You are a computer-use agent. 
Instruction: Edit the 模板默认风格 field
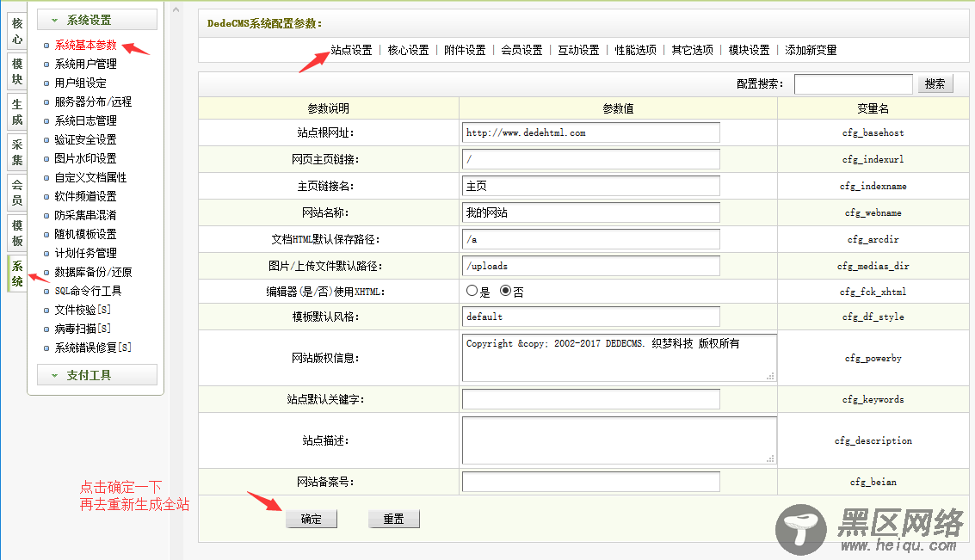click(x=590, y=317)
